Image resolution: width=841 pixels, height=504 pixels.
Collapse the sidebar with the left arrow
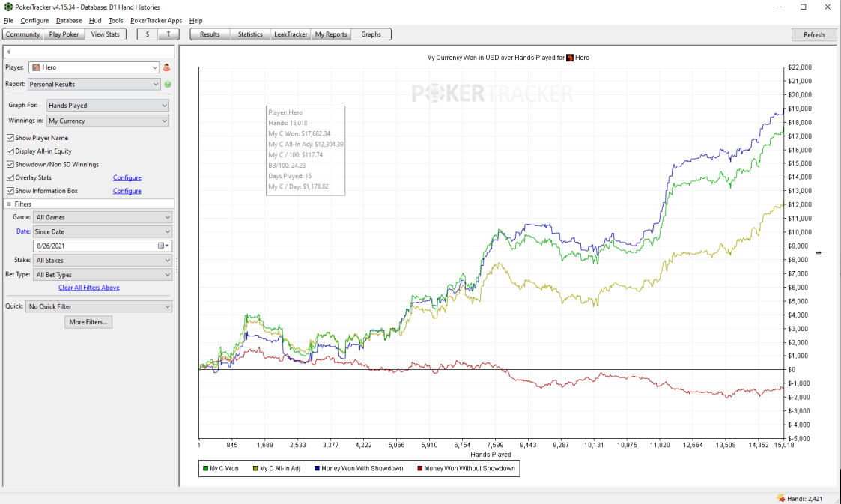coord(8,52)
